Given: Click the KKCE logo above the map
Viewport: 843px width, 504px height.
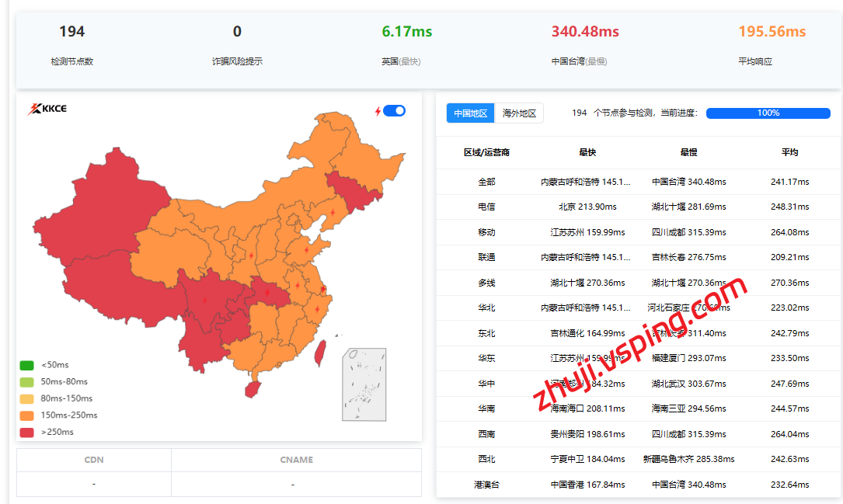Looking at the screenshot, I should pos(47,109).
